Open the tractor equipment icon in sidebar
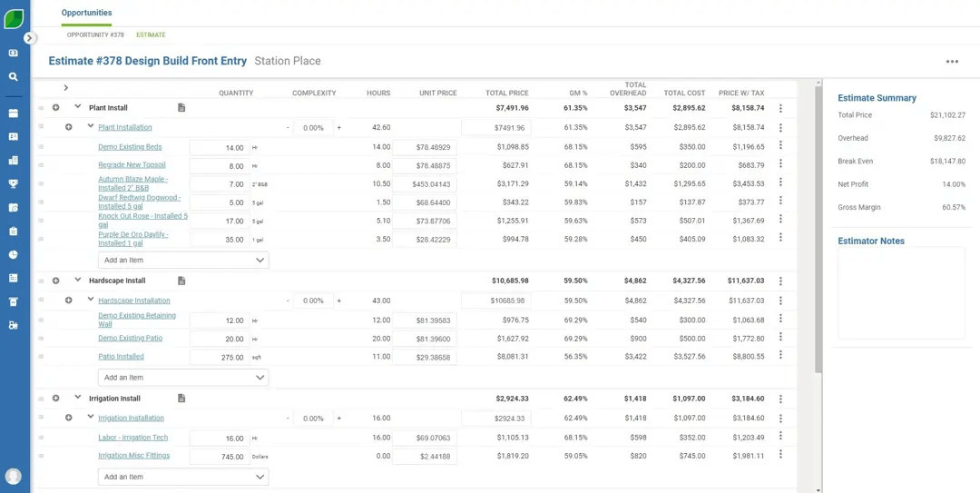This screenshot has width=980, height=493. coord(13,325)
